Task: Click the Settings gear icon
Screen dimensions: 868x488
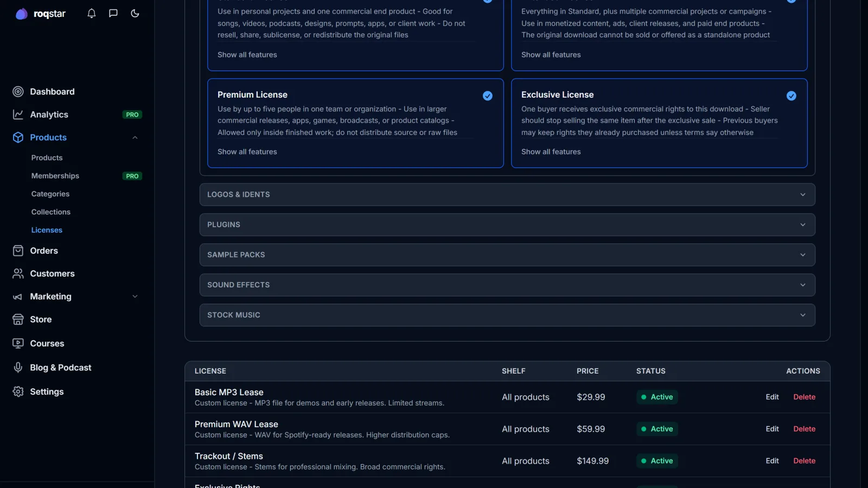Action: coord(18,391)
